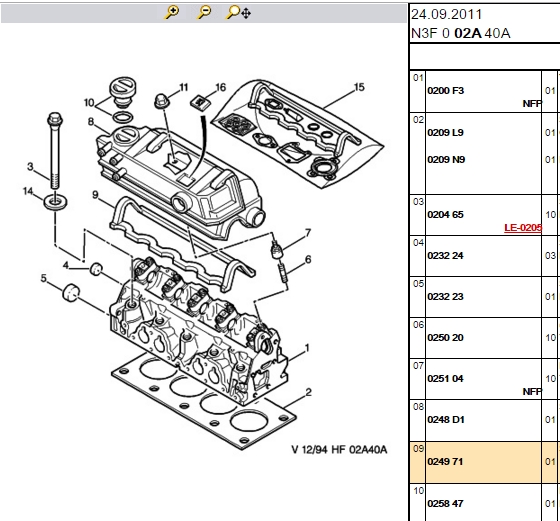560x521 pixels.
Task: Click callout number 2 for head gasket
Action: (x=309, y=392)
